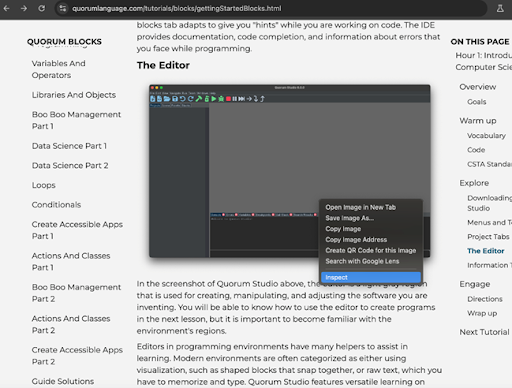Click the ON THIS PAGE heading
This screenshot has height=388, width=512.
click(x=480, y=42)
